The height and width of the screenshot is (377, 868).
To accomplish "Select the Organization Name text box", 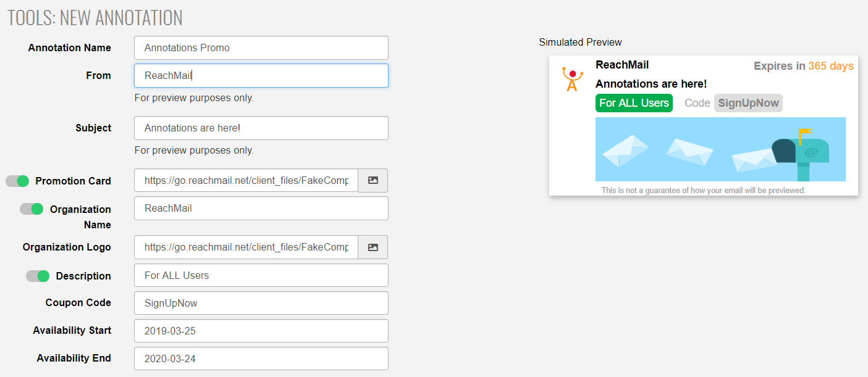I will pos(261,209).
